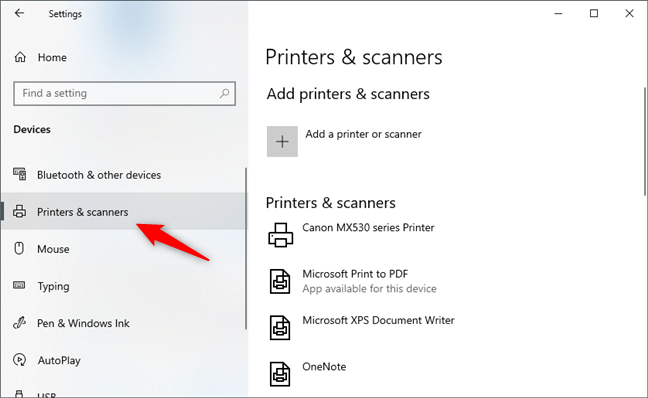
Task: Select the AutoPlay icon
Action: tap(19, 360)
